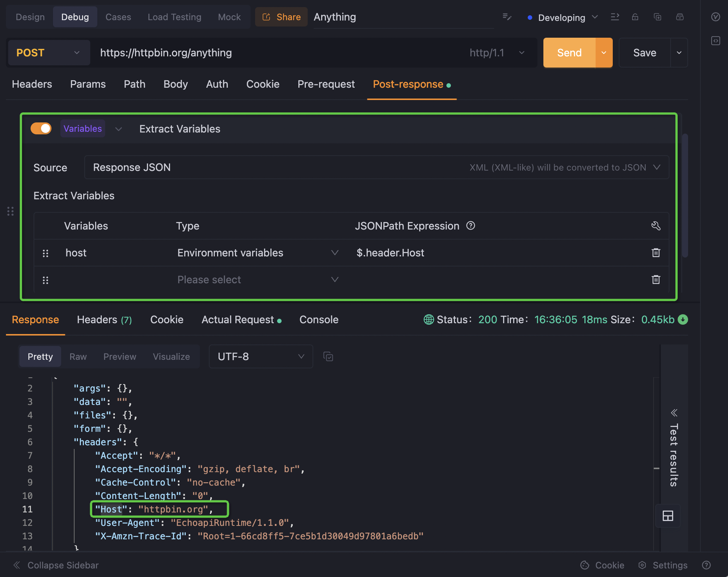The width and height of the screenshot is (728, 577).
Task: Click the Variables type tag button
Action: (82, 129)
